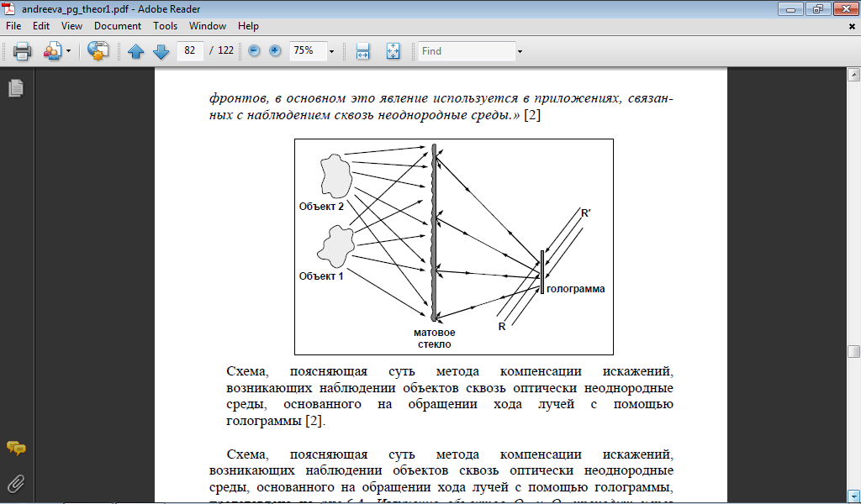
Task: Click the 'голограмма' label in diagram
Action: pyautogui.click(x=575, y=289)
